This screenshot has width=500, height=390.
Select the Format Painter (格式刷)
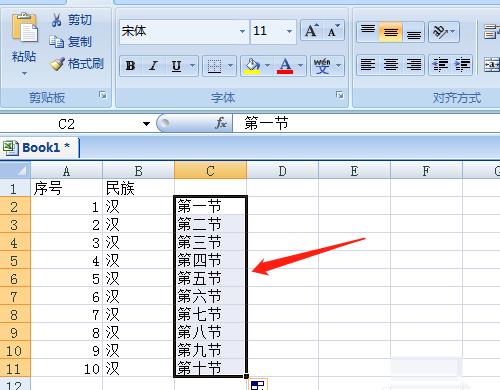coord(77,64)
